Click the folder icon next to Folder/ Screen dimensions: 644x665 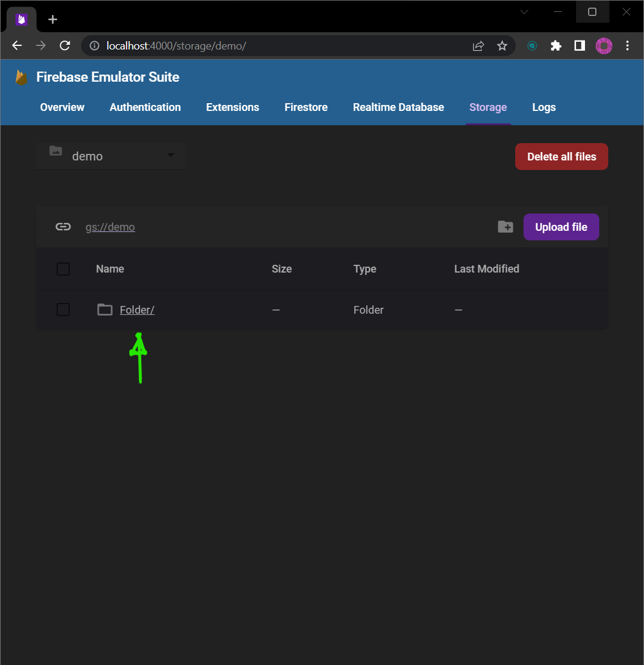[x=105, y=310]
